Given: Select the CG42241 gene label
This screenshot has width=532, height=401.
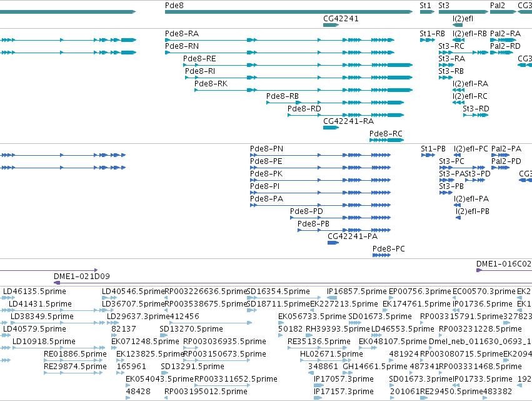Looking at the screenshot, I should pos(341,19).
